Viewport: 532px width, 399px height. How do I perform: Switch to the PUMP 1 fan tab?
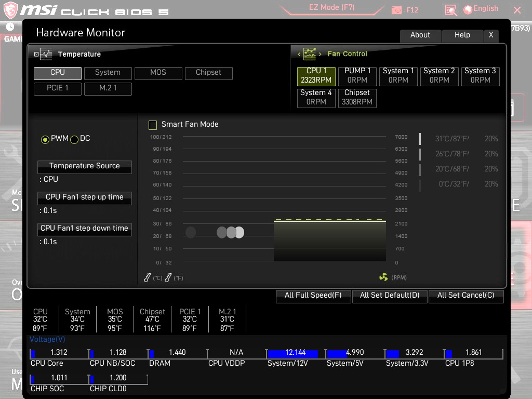click(x=357, y=75)
